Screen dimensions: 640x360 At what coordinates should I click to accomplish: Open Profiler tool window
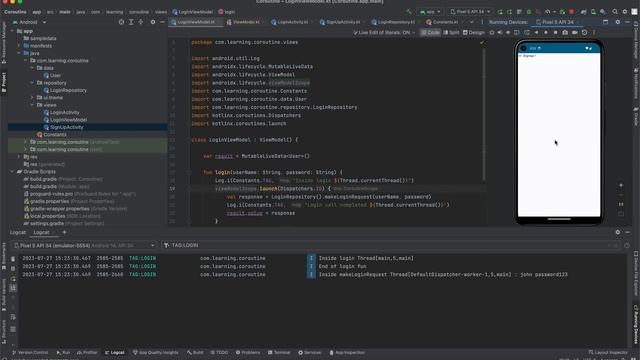click(87, 353)
